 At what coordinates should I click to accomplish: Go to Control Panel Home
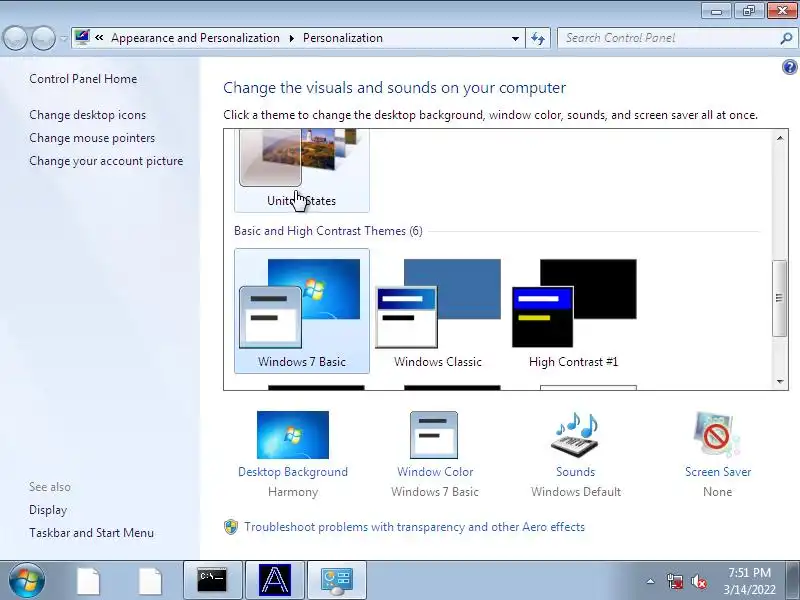[83, 79]
